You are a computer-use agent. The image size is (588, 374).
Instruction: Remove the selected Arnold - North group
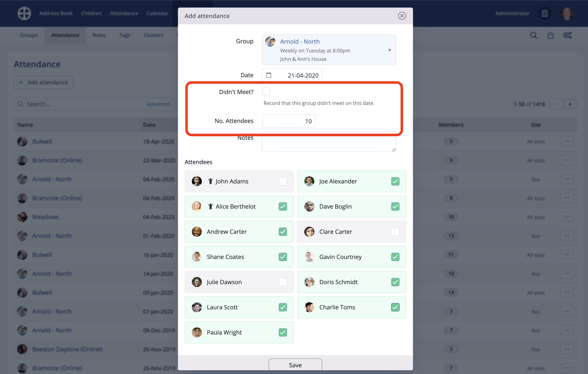[x=389, y=50]
